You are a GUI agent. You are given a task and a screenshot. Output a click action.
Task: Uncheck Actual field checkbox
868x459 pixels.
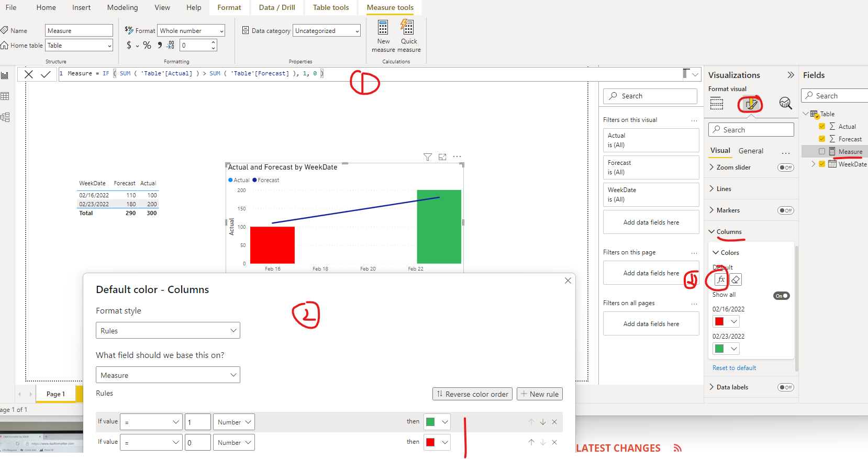click(822, 126)
